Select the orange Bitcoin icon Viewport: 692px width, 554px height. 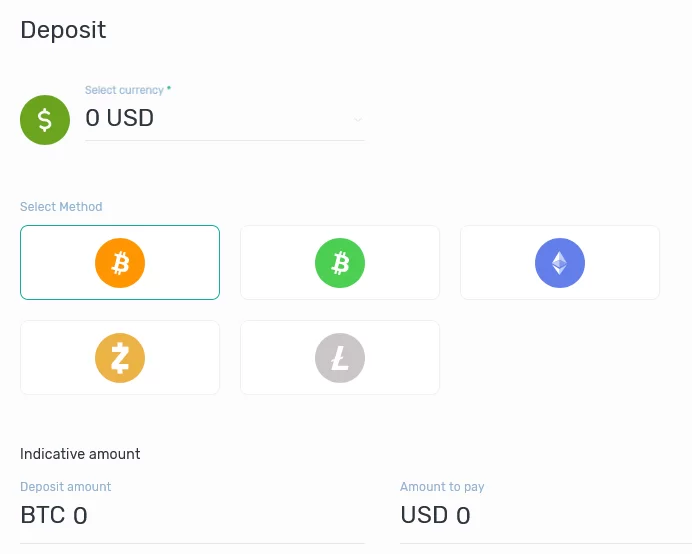point(120,263)
